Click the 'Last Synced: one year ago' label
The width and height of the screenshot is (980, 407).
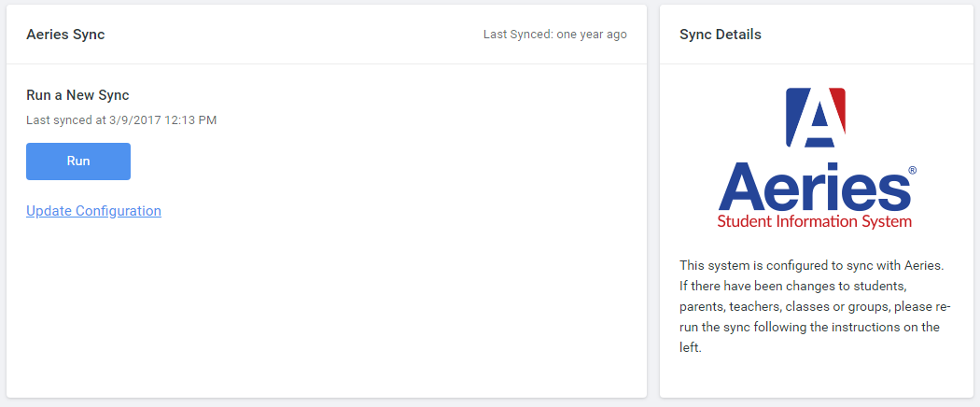pos(554,35)
